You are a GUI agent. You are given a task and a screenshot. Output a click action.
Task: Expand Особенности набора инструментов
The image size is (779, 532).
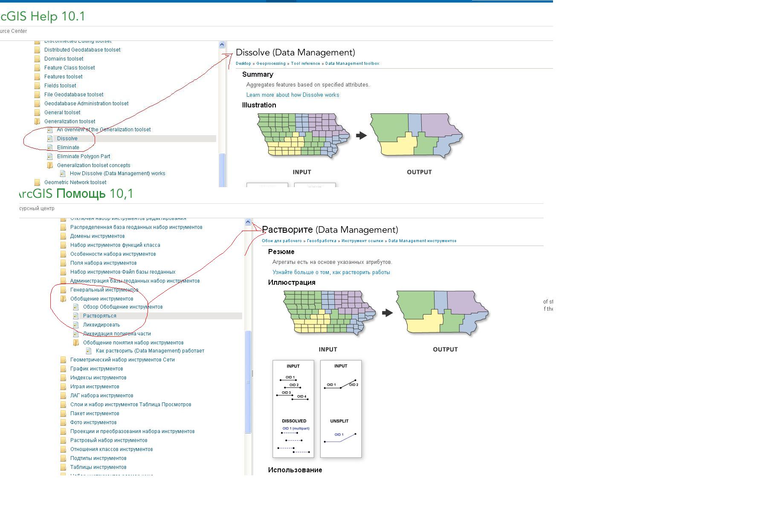coord(64,254)
